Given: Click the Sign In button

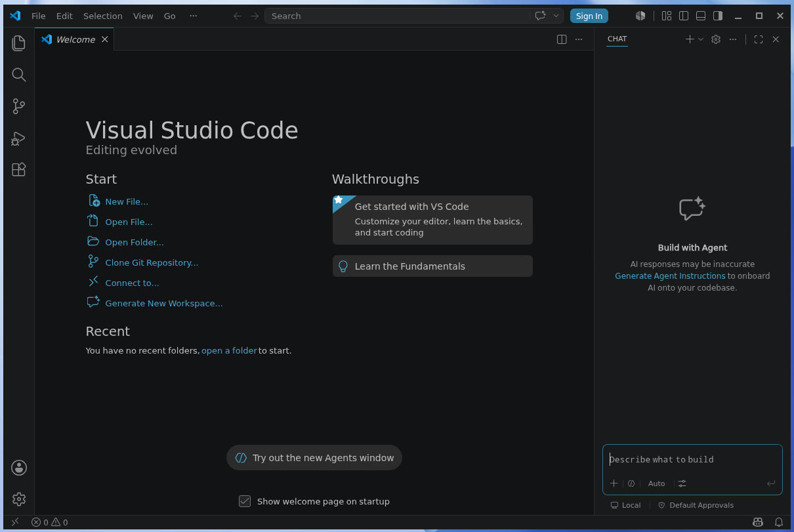Looking at the screenshot, I should tap(589, 16).
